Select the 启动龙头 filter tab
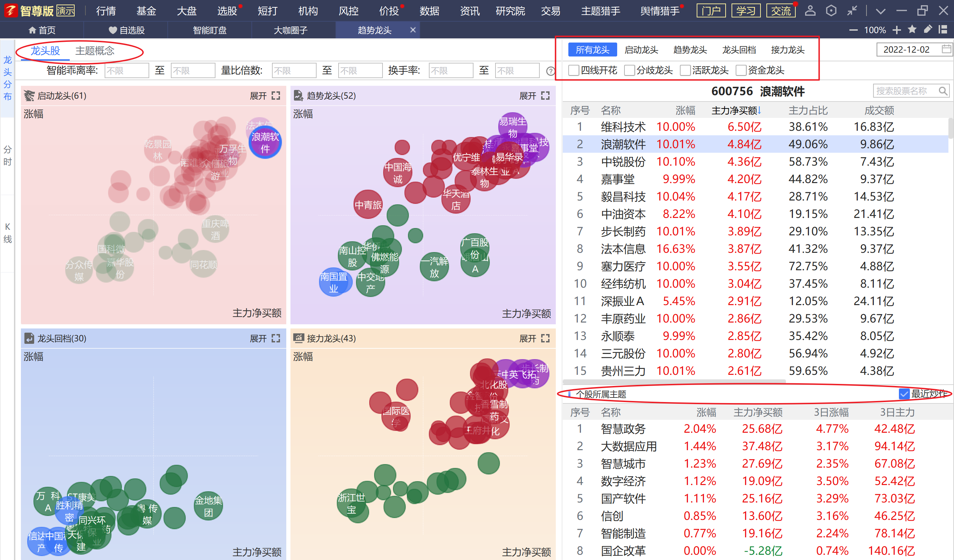 pos(641,50)
